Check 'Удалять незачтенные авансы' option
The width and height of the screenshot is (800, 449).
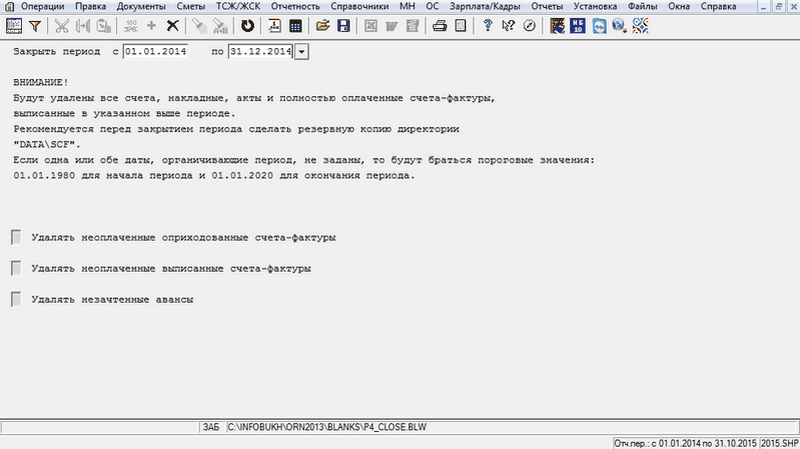[x=16, y=300]
